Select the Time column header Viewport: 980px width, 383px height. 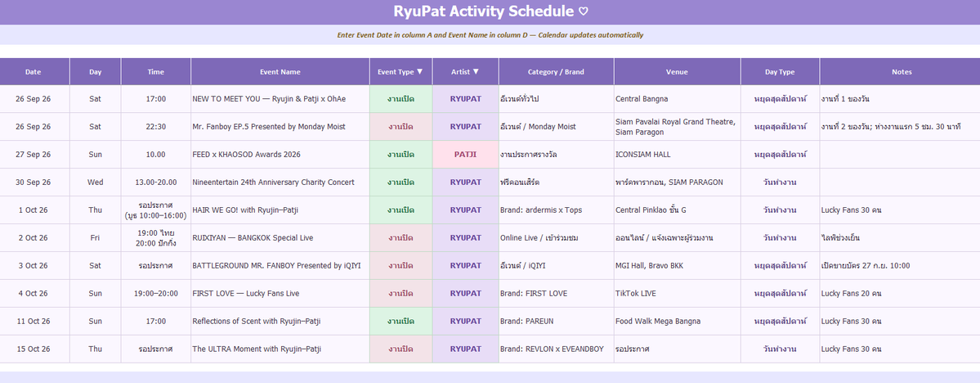156,72
